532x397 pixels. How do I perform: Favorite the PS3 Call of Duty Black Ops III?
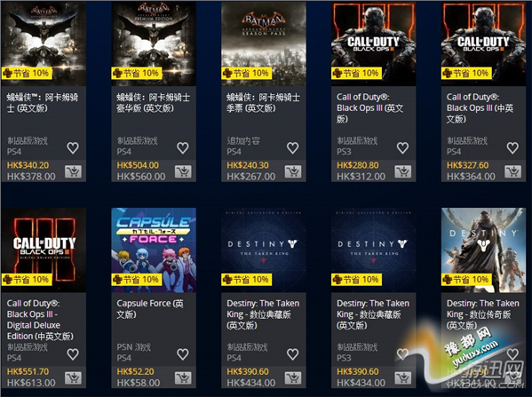click(402, 148)
